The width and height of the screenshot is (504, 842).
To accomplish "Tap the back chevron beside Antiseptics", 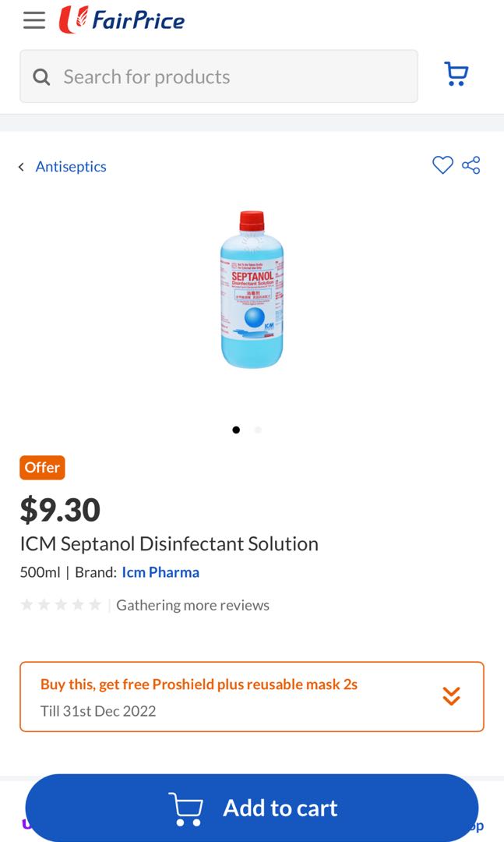I will [x=20, y=166].
